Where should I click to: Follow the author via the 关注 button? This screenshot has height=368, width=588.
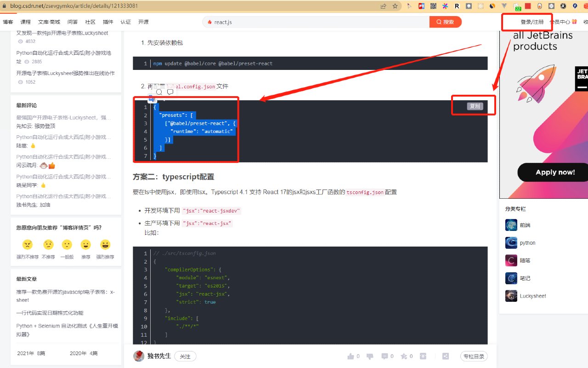pyautogui.click(x=185, y=356)
